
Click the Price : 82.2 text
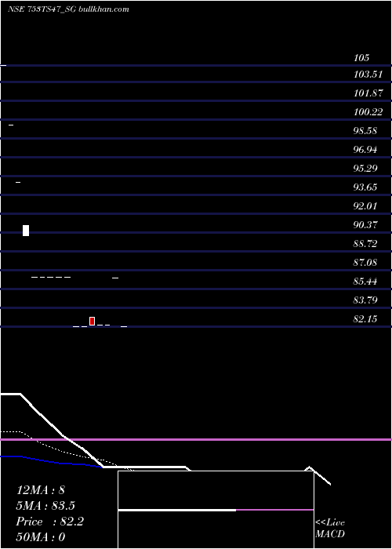(49, 522)
